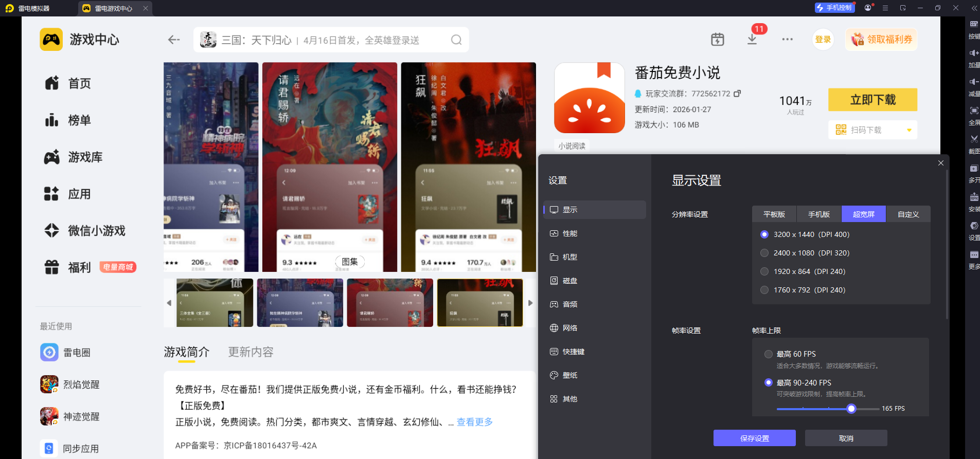Image resolution: width=980 pixels, height=459 pixels.
Task: Click the FPS limit slider handle
Action: pyautogui.click(x=851, y=409)
